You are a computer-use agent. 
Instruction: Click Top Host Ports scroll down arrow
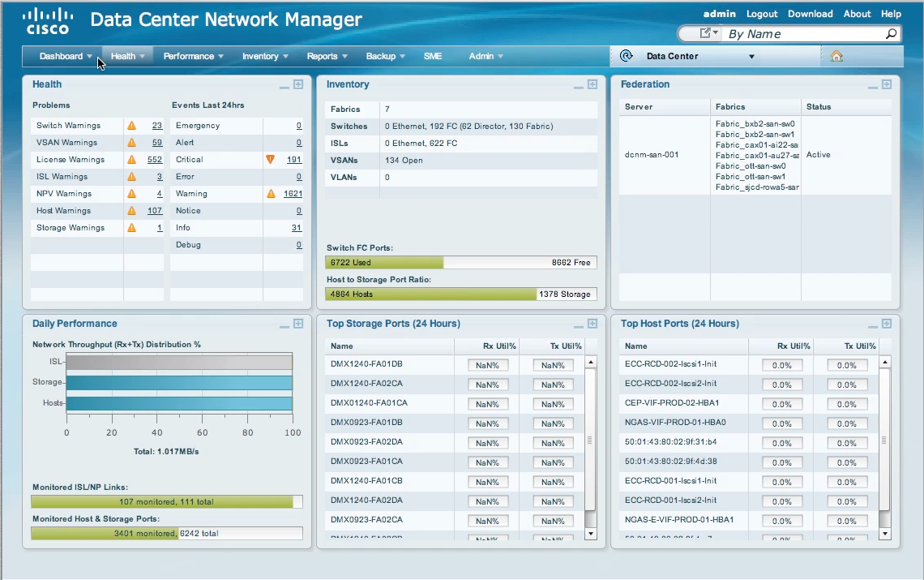(x=884, y=534)
